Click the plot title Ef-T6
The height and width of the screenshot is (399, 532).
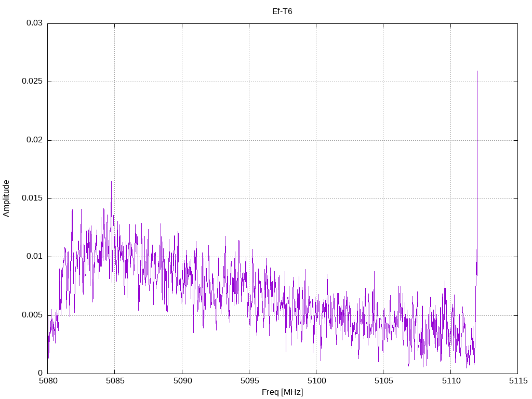coord(282,11)
